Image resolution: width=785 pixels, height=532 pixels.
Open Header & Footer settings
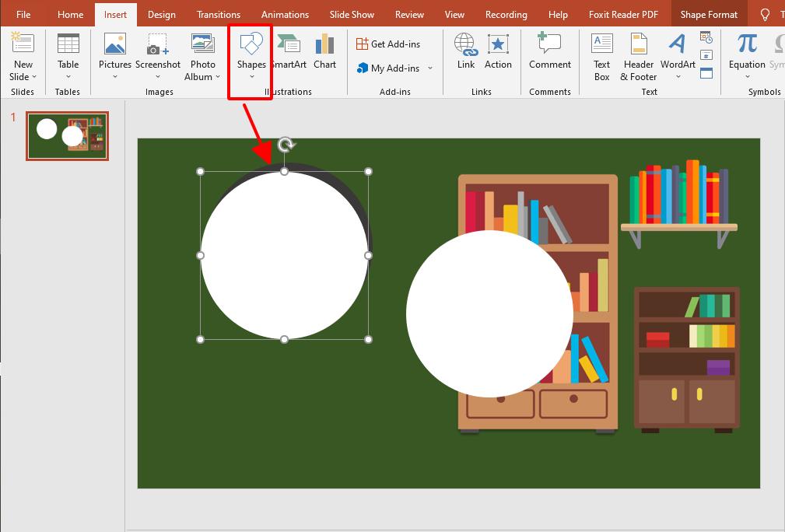[638, 56]
